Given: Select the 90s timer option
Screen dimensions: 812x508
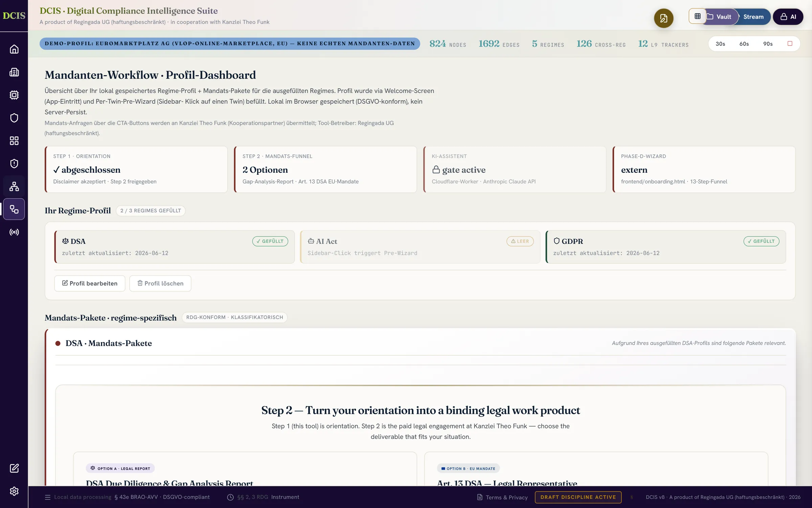Looking at the screenshot, I should (768, 44).
